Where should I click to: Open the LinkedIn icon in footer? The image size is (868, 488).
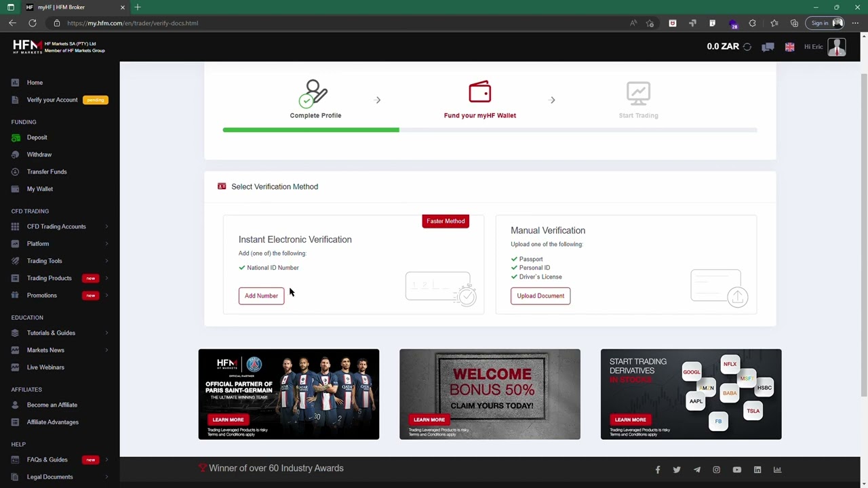(757, 470)
